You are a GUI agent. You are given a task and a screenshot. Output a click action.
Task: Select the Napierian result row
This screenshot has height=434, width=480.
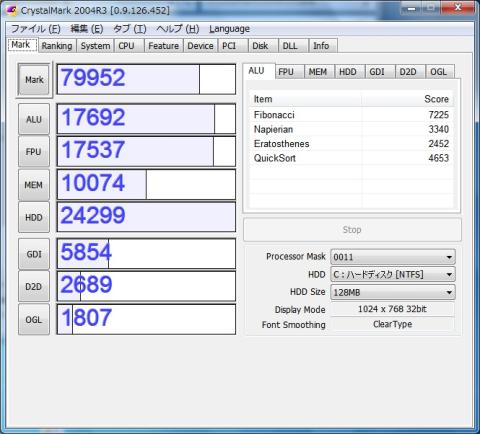pyautogui.click(x=351, y=129)
